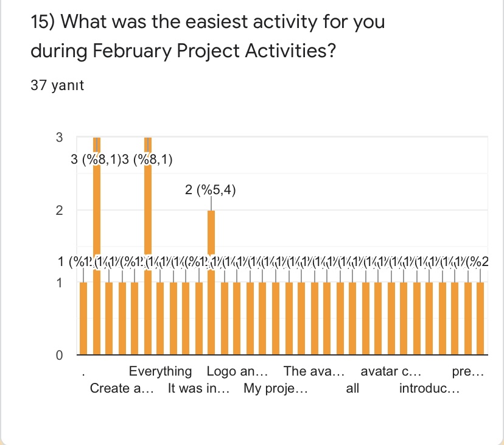The width and height of the screenshot is (504, 445).
Task: Click the "37 yanıt" response count
Action: pyautogui.click(x=57, y=85)
